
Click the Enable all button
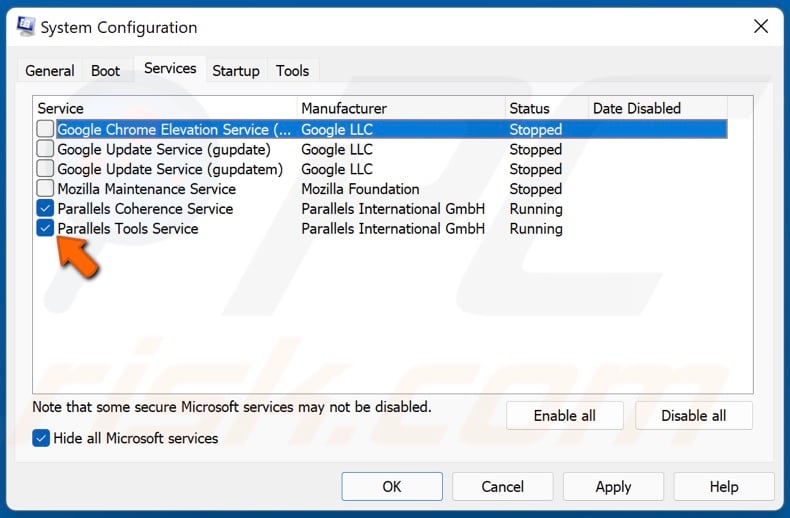pos(564,416)
